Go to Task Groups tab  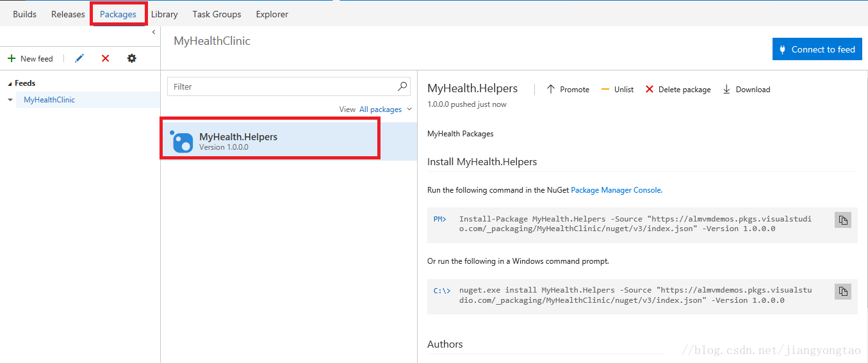click(x=217, y=14)
